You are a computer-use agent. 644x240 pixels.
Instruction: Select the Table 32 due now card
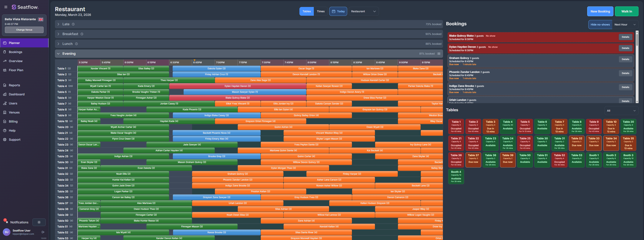[576, 143]
